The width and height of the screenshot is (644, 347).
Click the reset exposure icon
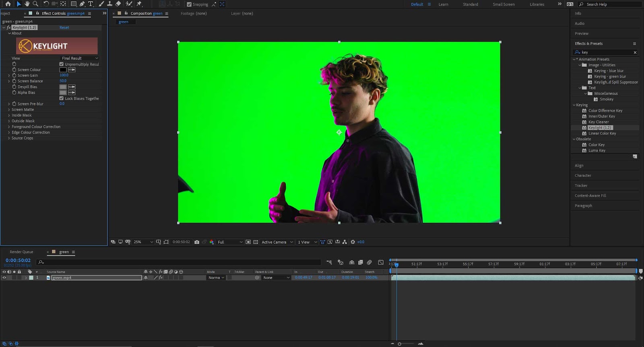point(353,242)
